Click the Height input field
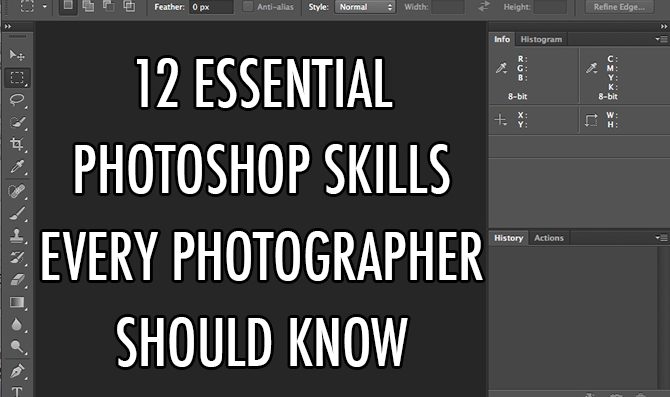Screen dimensions: 670x397 551,7
